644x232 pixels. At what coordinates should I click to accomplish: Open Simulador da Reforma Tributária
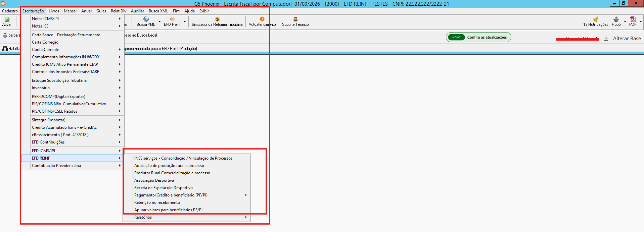pos(217,21)
